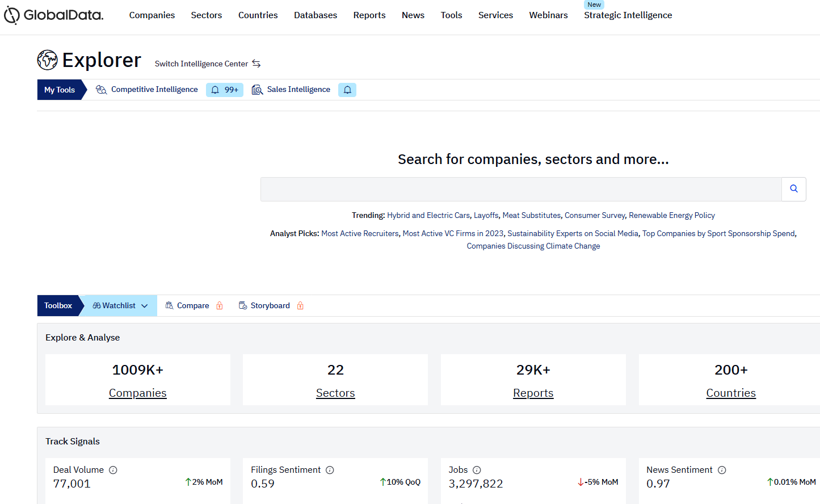The image size is (820, 504).
Task: Click the 10% QoQ change indicator
Action: tap(400, 482)
